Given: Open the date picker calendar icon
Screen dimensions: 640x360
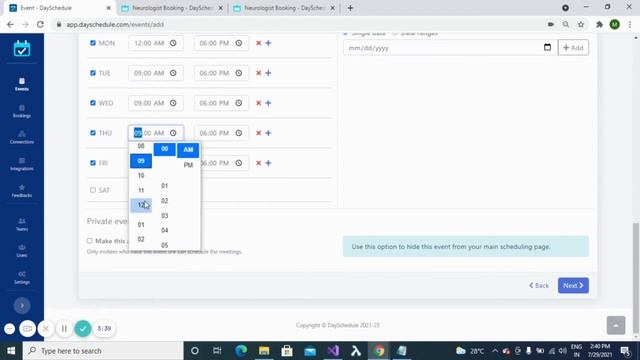Looking at the screenshot, I should click(547, 47).
